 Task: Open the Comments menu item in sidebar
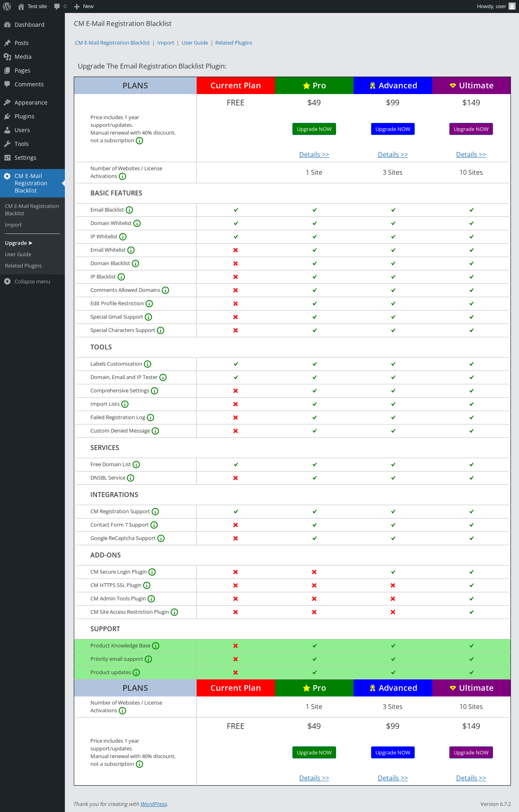point(32,84)
